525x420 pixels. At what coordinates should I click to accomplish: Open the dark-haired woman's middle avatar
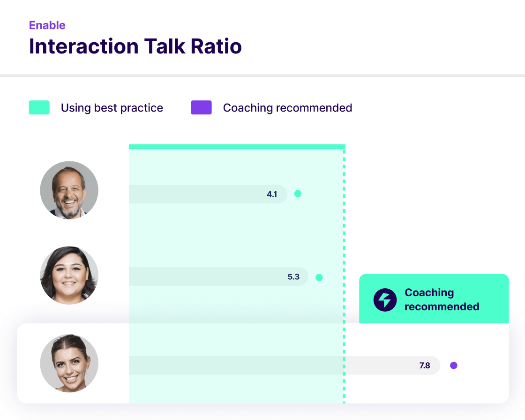pyautogui.click(x=69, y=275)
